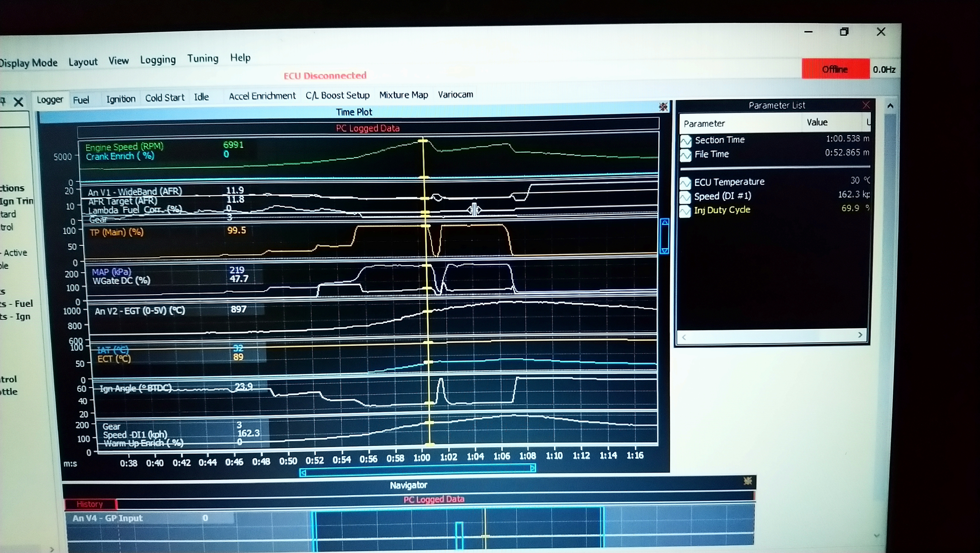
Task: Click the red Offline status button
Action: (835, 69)
